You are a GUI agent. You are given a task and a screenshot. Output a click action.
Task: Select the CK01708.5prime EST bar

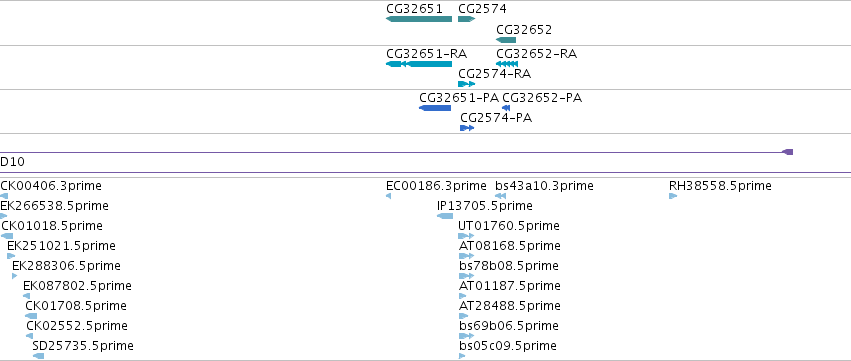point(31,316)
